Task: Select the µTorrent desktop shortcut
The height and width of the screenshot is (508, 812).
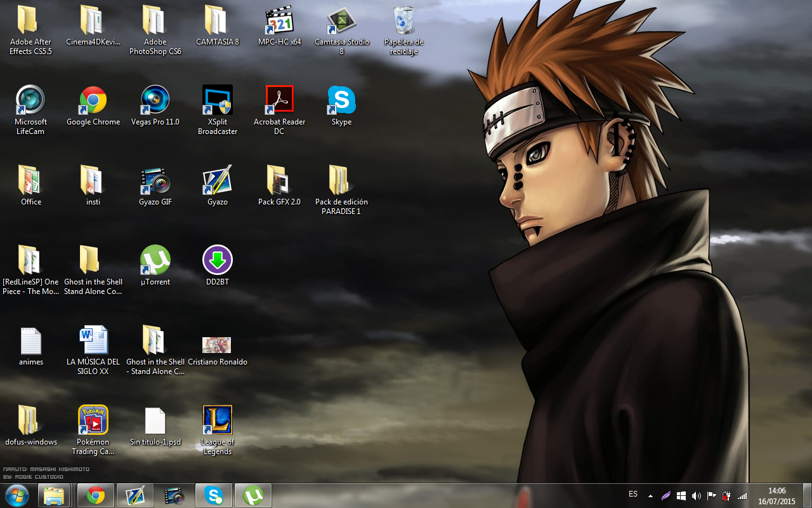Action: click(x=155, y=265)
